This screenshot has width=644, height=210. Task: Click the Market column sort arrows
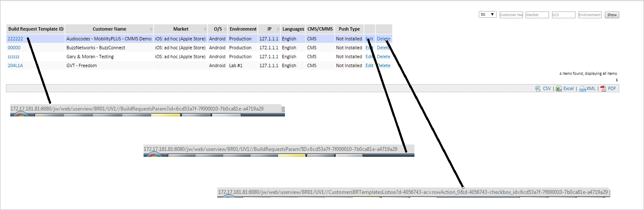(205, 29)
